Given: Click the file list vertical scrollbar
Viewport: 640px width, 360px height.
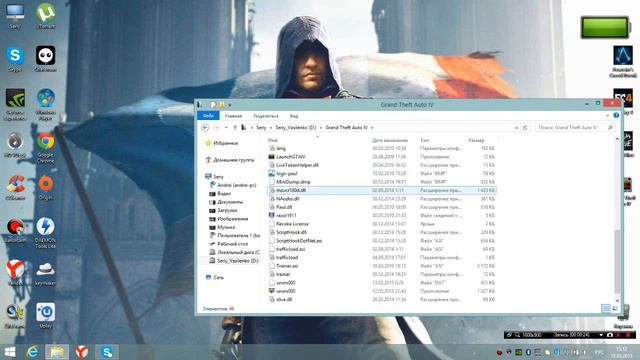Looking at the screenshot, I should (617, 261).
